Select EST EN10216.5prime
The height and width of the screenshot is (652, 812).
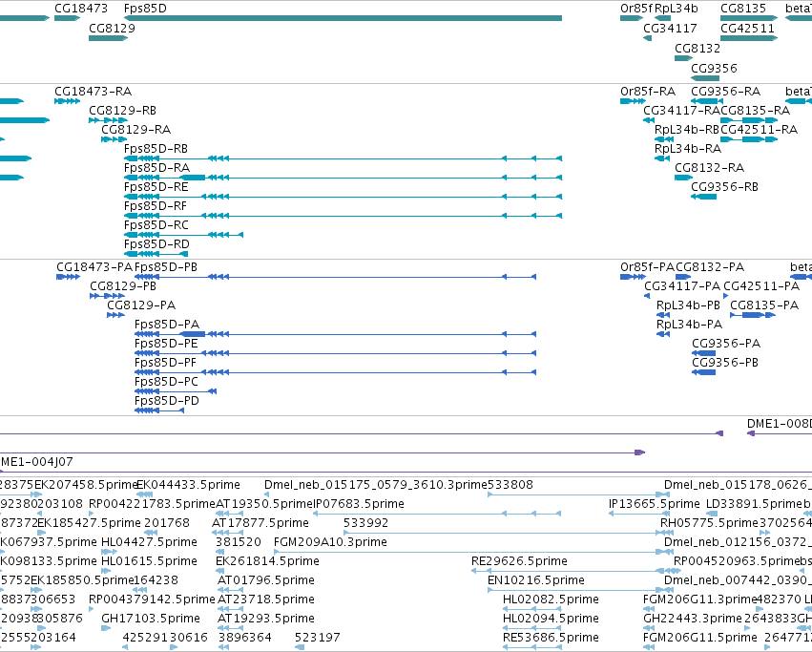tap(536, 580)
